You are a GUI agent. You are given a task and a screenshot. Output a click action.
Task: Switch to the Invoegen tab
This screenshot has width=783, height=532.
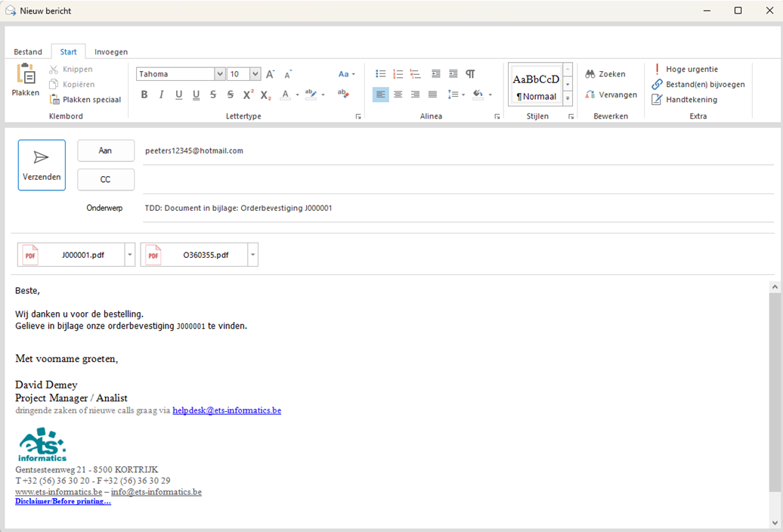[x=111, y=52]
